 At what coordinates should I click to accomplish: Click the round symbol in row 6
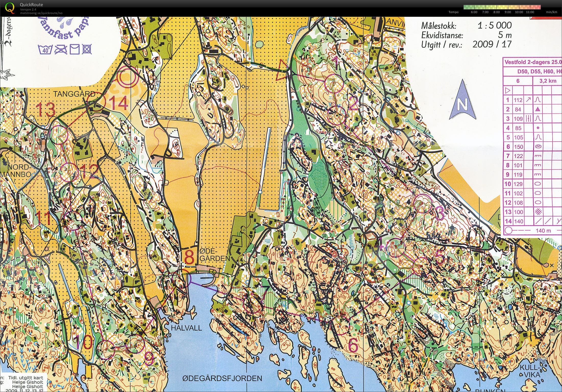[x=538, y=146]
